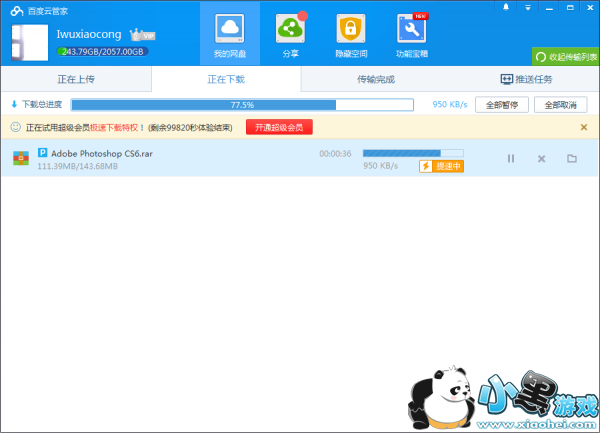Click the username Iwuxiaocong
Viewport: 600px width, 433px height.
tap(89, 34)
